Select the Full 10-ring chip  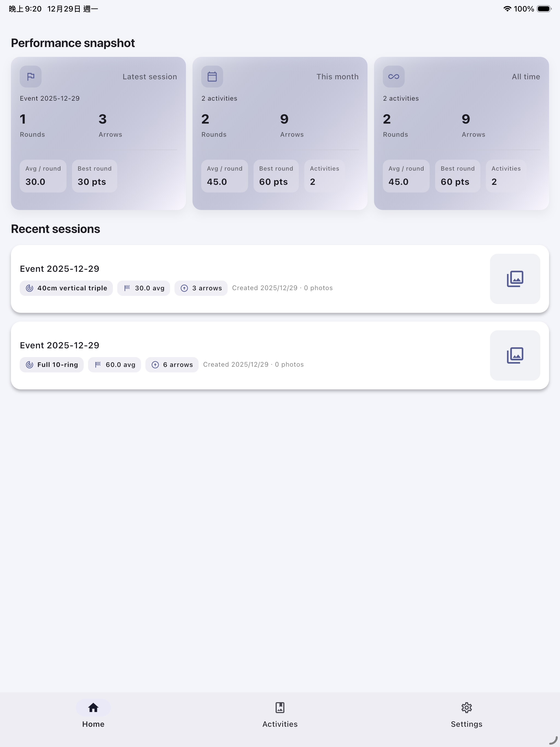tap(52, 365)
